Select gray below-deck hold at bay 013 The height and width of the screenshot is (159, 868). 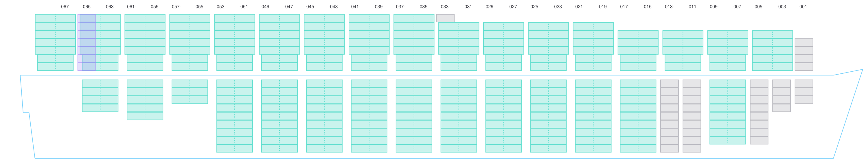pyautogui.click(x=669, y=116)
